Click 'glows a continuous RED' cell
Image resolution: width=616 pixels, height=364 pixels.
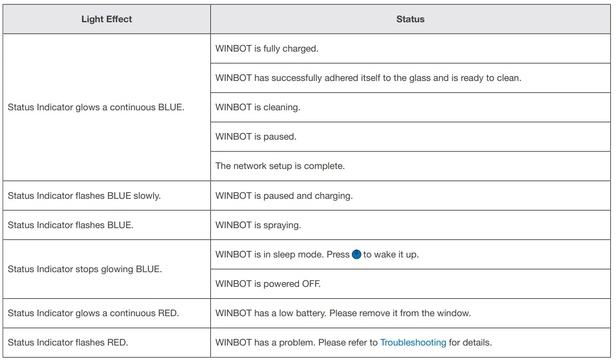point(93,313)
